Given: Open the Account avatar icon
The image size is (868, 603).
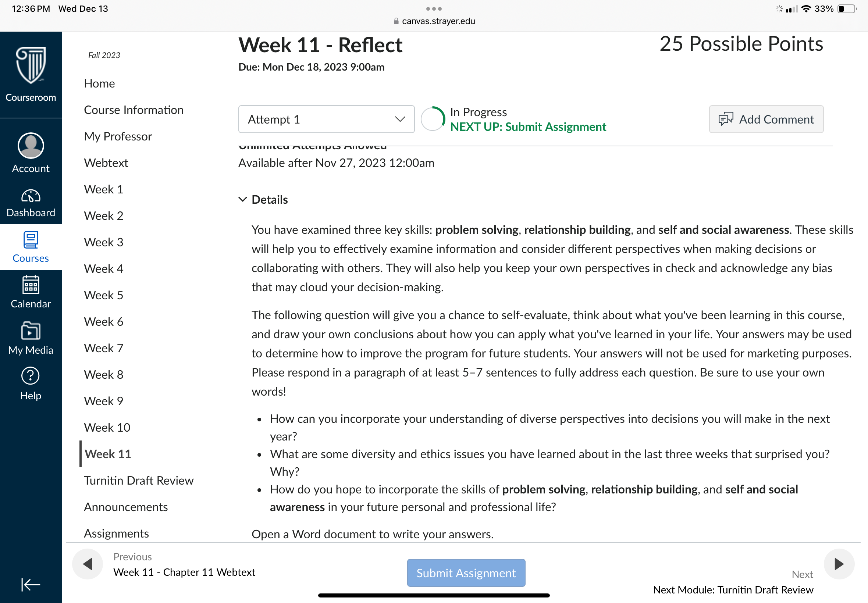Looking at the screenshot, I should coord(31,146).
